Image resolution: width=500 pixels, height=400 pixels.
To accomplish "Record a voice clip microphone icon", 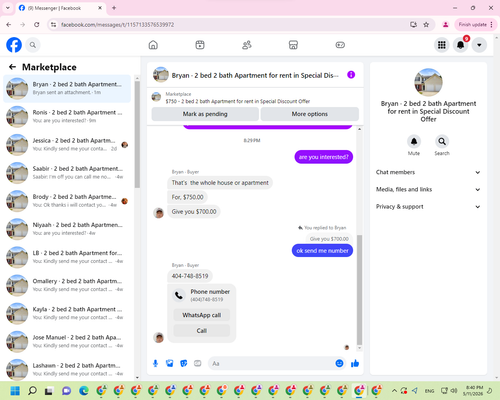I will [155, 363].
